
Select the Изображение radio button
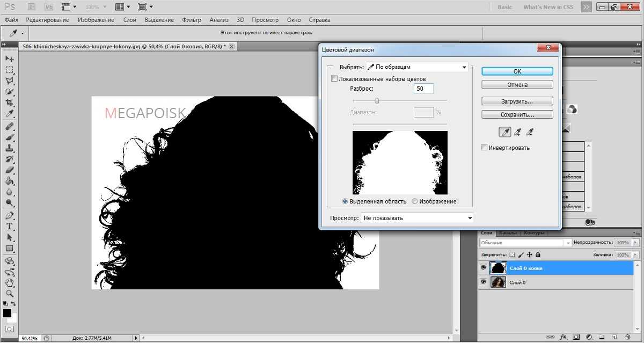click(x=415, y=201)
